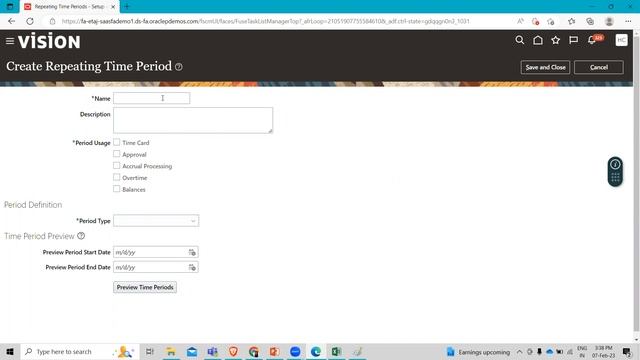Click the browser address bar

[x=265, y=21]
